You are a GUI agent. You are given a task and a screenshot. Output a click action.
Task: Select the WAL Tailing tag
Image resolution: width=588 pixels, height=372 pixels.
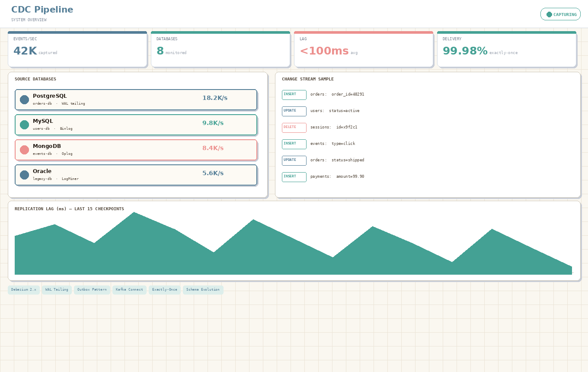57,290
